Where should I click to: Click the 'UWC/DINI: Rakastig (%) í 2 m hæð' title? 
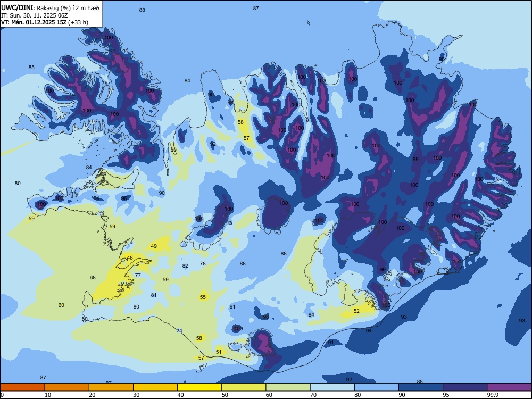click(x=50, y=8)
